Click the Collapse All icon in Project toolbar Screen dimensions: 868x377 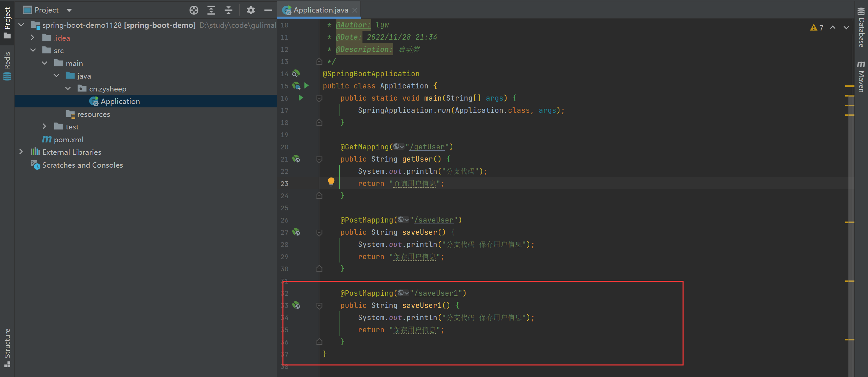click(229, 10)
